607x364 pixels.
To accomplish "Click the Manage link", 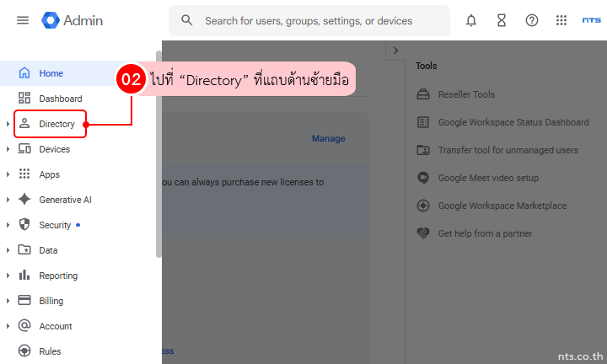I will [x=328, y=138].
